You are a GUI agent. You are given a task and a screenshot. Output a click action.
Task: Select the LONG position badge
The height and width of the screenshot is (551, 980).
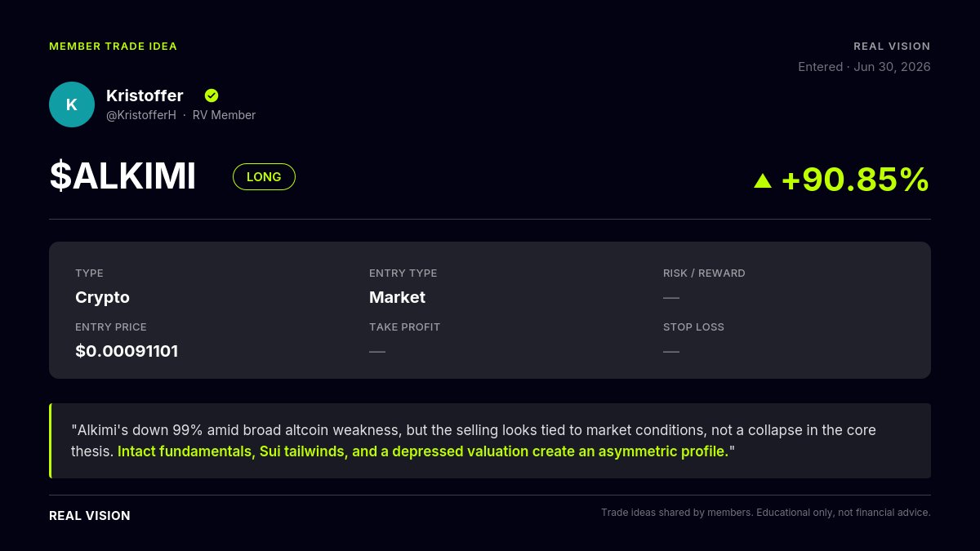tap(264, 177)
